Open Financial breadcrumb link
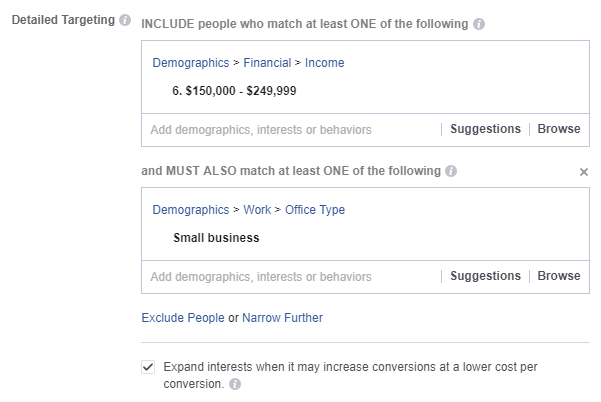 pyautogui.click(x=268, y=63)
